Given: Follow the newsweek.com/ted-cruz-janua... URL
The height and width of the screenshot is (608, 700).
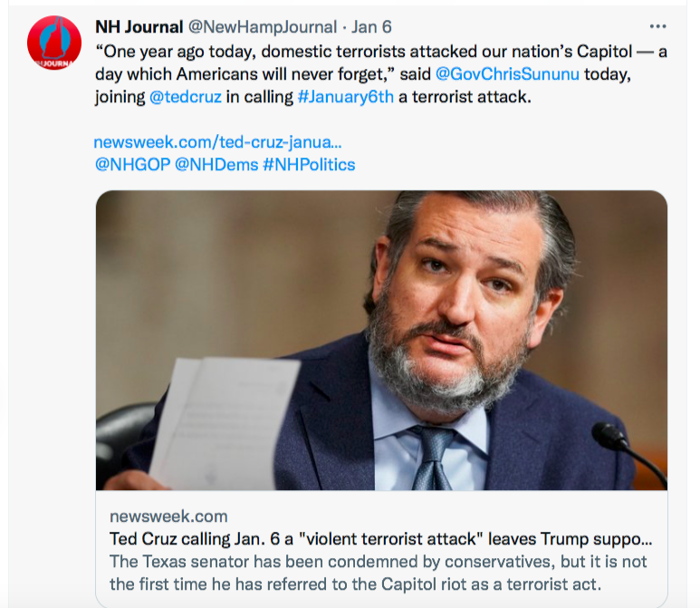Looking at the screenshot, I should point(217,142).
